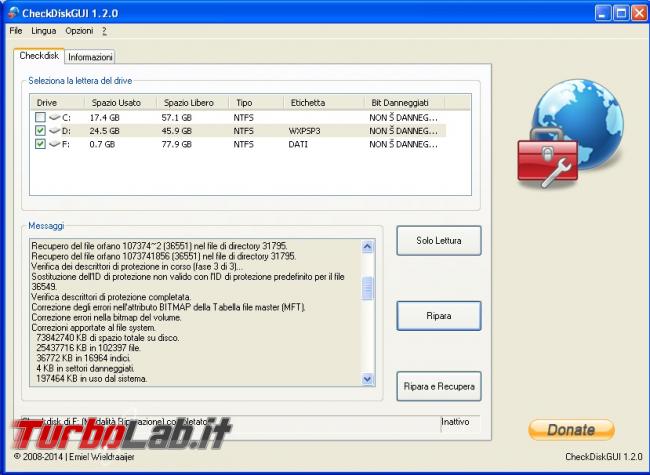Open the Lingua menu
Screen dimensions: 650x475
[44, 31]
